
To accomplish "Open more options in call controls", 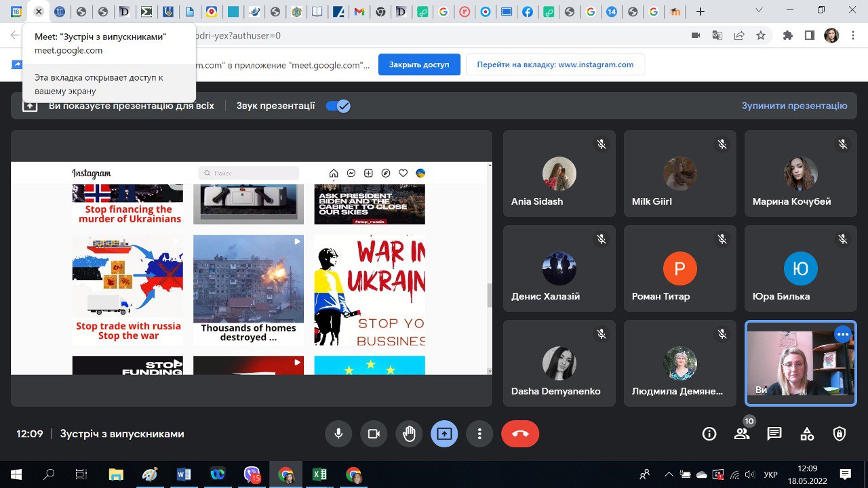I will [479, 434].
